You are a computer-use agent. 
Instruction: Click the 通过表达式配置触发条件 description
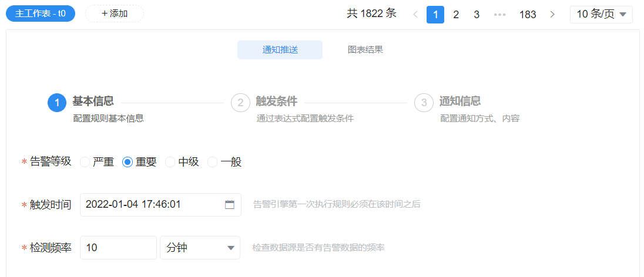coord(305,119)
